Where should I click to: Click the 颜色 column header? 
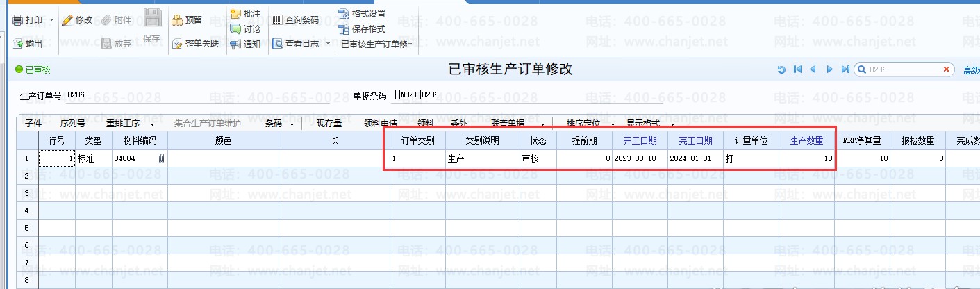[224, 140]
